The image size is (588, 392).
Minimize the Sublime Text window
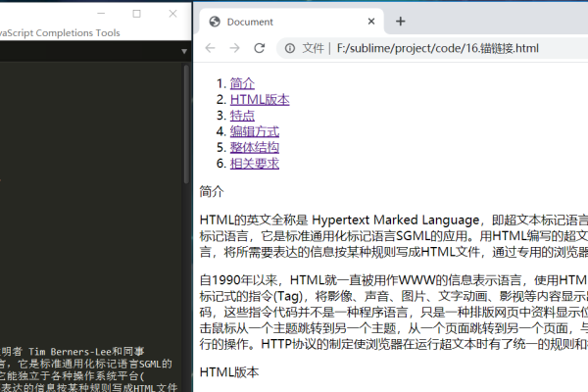click(92, 14)
